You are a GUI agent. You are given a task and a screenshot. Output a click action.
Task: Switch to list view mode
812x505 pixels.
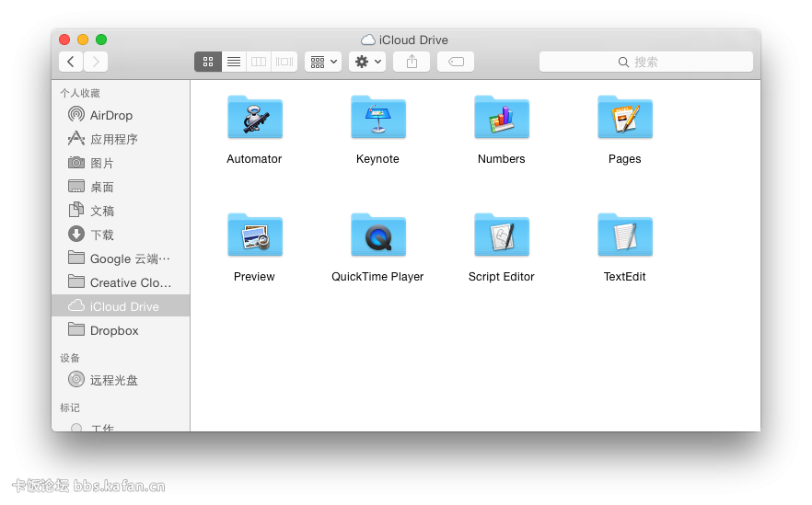[233, 62]
